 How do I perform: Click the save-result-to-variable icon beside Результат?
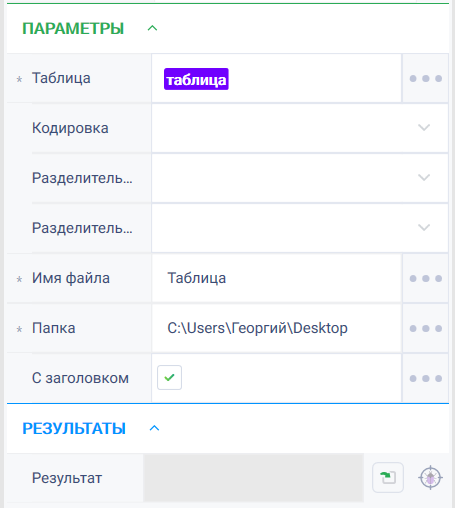pos(388,477)
